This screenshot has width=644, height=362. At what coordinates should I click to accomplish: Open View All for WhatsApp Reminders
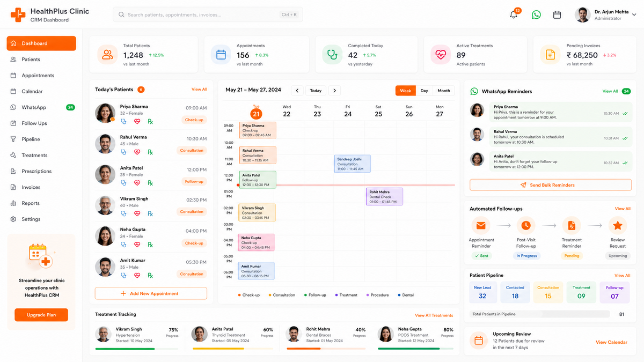tap(610, 91)
